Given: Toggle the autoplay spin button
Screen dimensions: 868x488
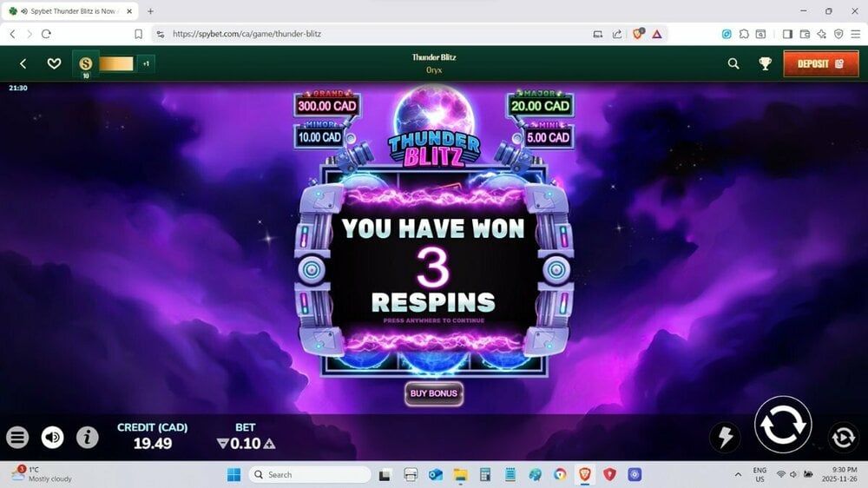Looking at the screenshot, I should pyautogui.click(x=843, y=437).
